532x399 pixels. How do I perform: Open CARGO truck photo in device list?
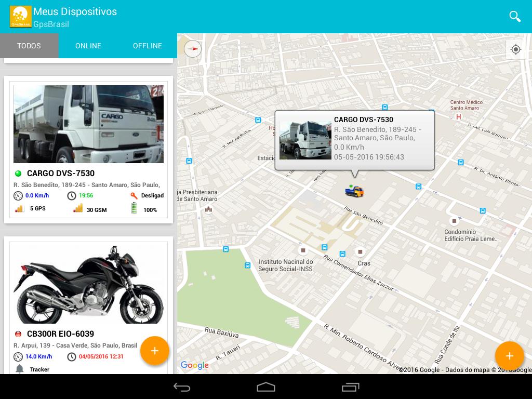(88, 124)
